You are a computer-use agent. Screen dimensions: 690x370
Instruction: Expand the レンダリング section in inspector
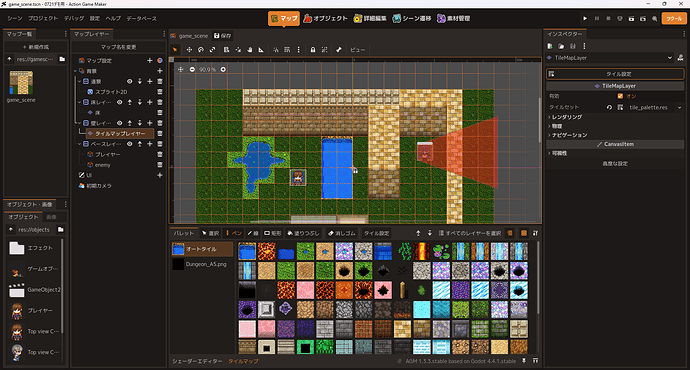565,117
